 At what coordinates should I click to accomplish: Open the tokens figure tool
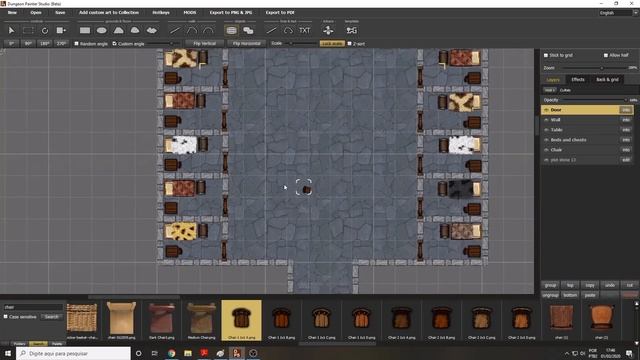pos(328,31)
